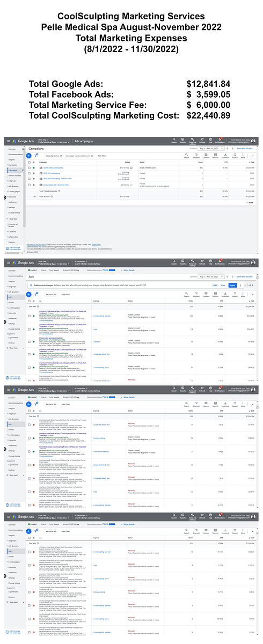Click Download icon above Campaigns table
Image resolution: width=263 pixels, height=644 pixels.
pyautogui.click(x=225, y=156)
